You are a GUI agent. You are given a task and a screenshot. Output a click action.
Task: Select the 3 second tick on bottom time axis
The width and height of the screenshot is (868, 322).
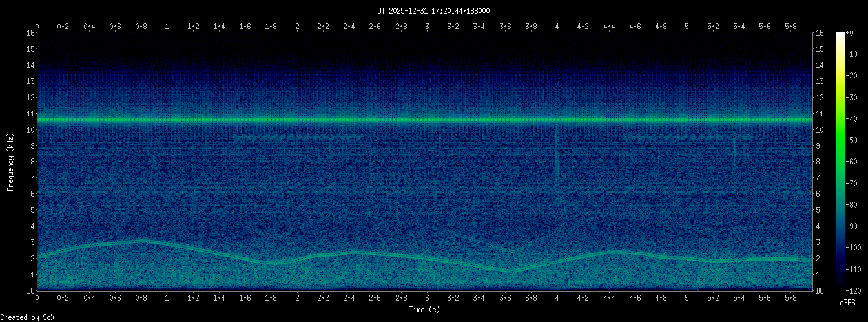[x=427, y=298]
